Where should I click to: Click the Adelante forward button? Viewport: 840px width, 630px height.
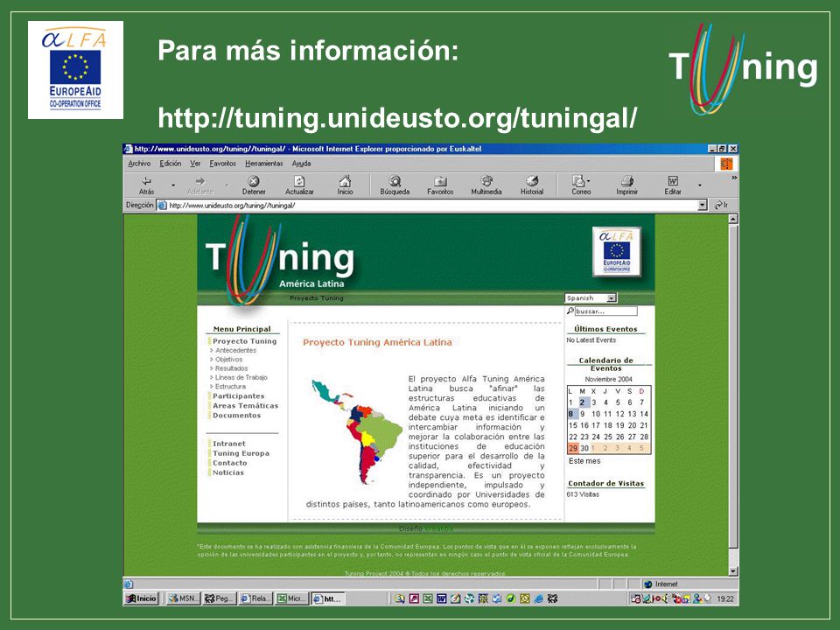[199, 185]
